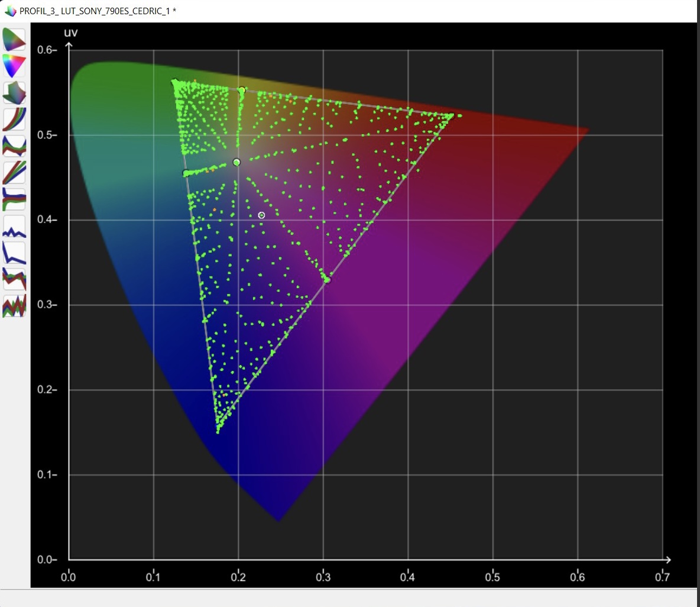Select the straight diagonal RGB lines graph icon
700x607 pixels.
click(x=14, y=172)
